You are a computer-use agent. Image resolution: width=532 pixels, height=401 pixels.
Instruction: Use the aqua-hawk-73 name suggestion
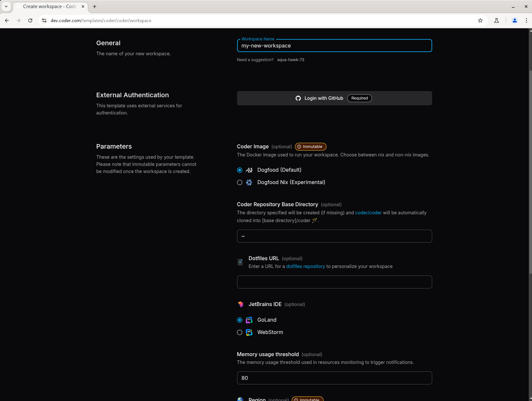(291, 60)
